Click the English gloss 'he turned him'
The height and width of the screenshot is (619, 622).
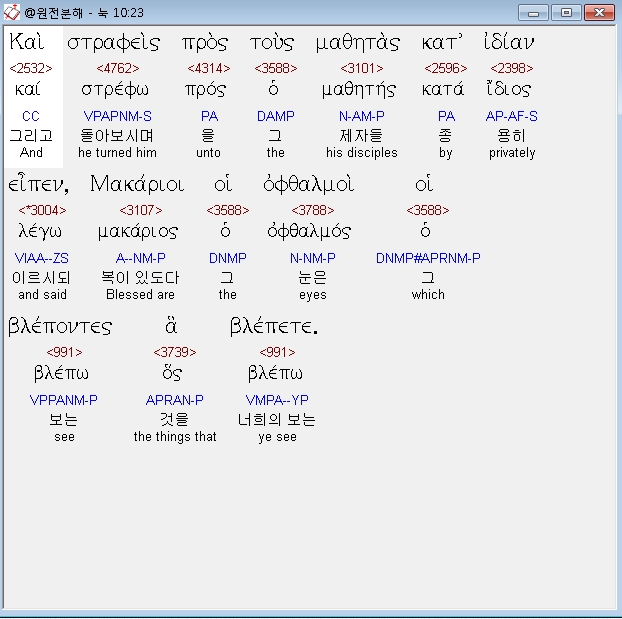[117, 153]
